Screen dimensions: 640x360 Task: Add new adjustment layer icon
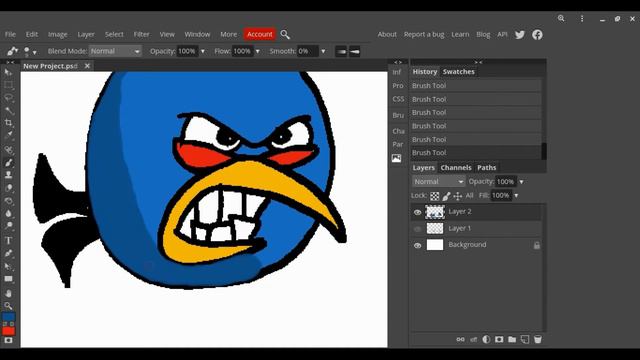[x=486, y=339]
